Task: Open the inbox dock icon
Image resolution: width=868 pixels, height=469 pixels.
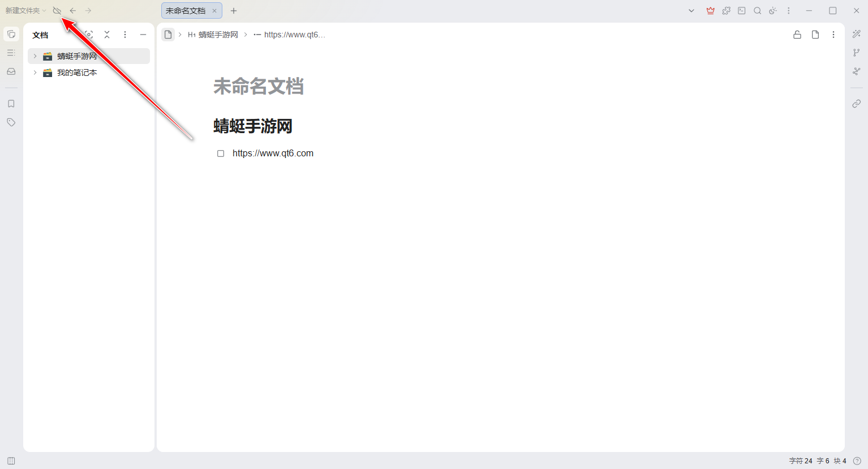Action: [x=11, y=71]
